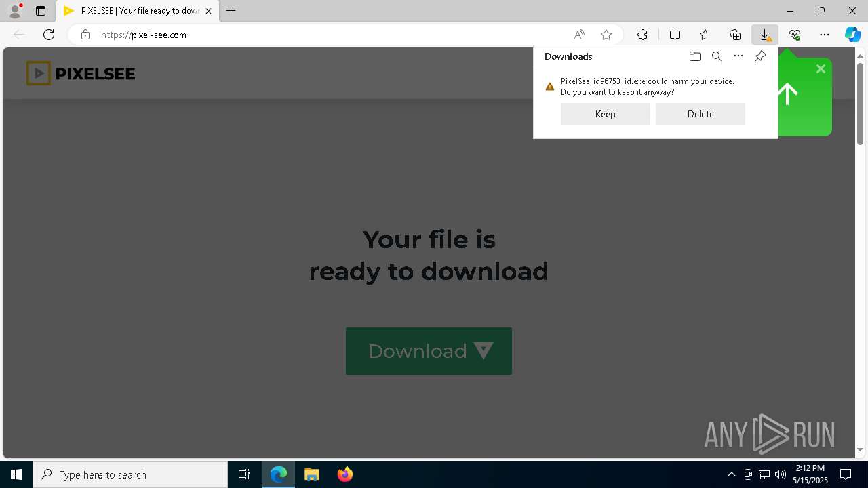Click the green Download button
The image size is (868, 488).
pos(429,351)
